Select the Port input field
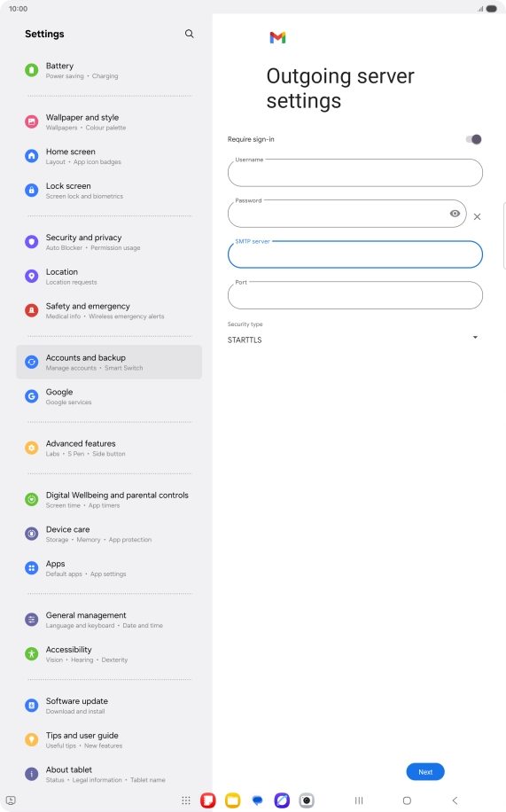The height and width of the screenshot is (812, 506). pyautogui.click(x=354, y=295)
